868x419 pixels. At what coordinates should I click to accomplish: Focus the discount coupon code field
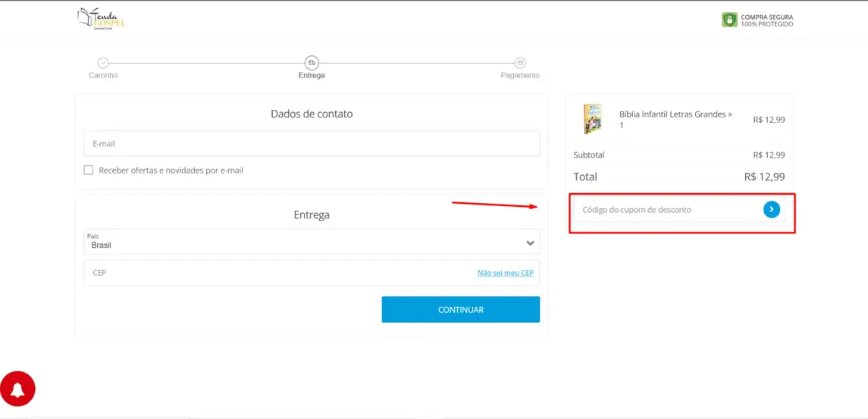[x=667, y=210]
